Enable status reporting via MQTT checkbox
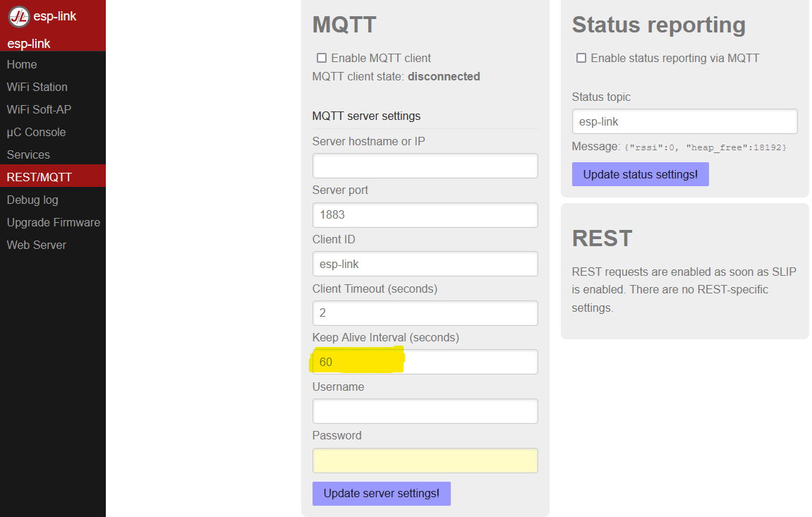 click(581, 58)
